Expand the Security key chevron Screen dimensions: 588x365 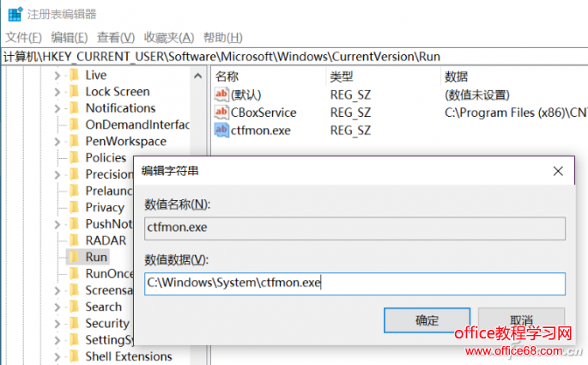57,324
